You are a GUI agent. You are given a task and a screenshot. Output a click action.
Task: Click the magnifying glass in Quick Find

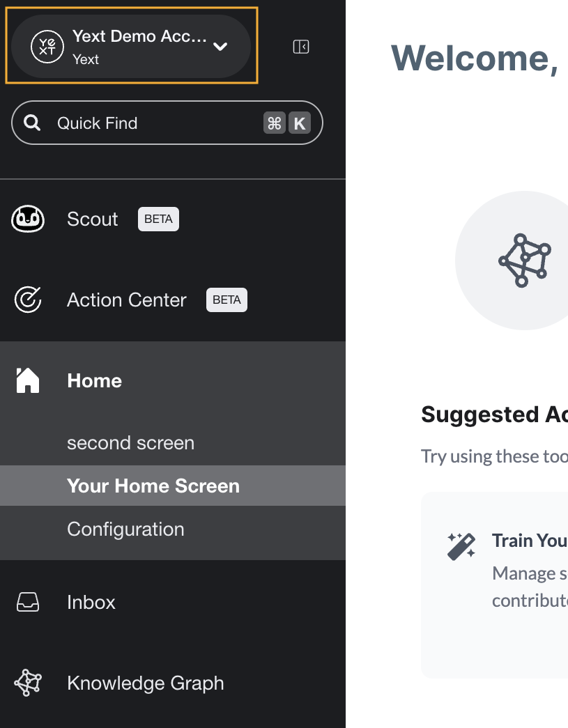tap(32, 123)
